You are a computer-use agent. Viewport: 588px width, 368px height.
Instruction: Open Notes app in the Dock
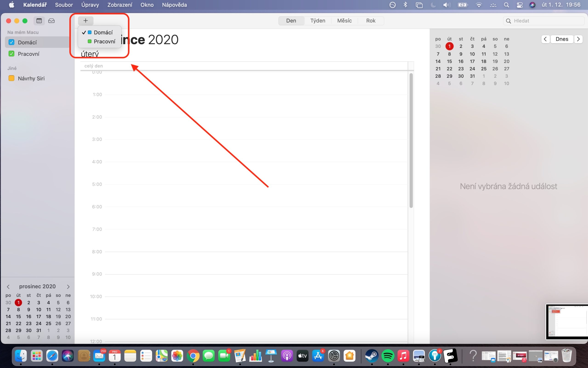coord(130,356)
